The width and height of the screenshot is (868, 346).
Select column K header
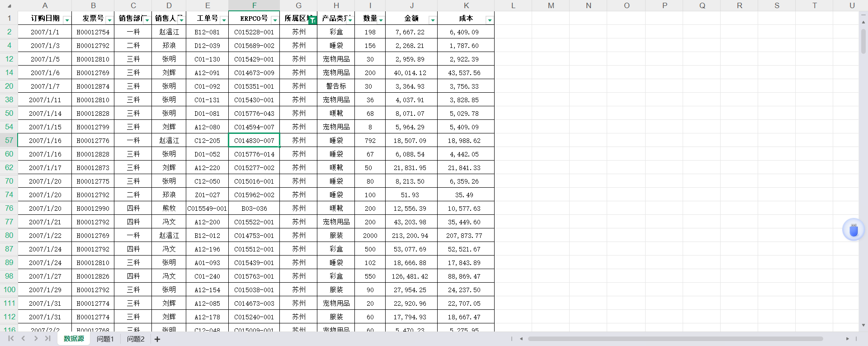click(x=466, y=5)
